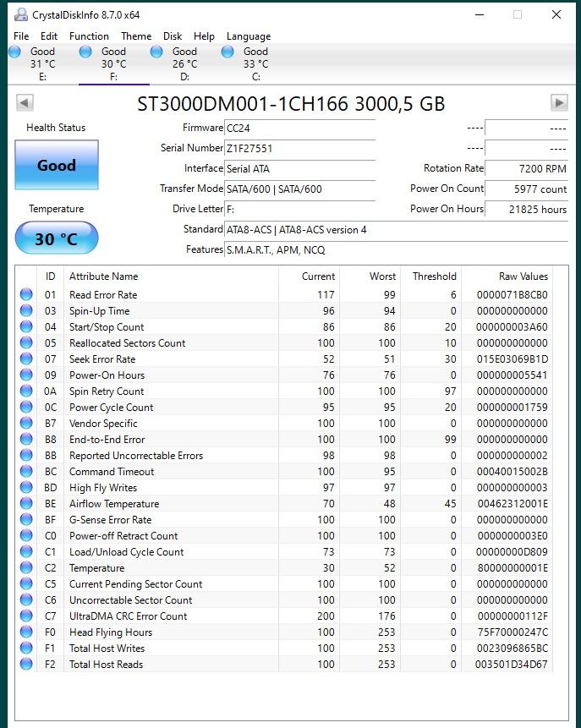Open the Function menu
The width and height of the screenshot is (581, 728).
[89, 36]
